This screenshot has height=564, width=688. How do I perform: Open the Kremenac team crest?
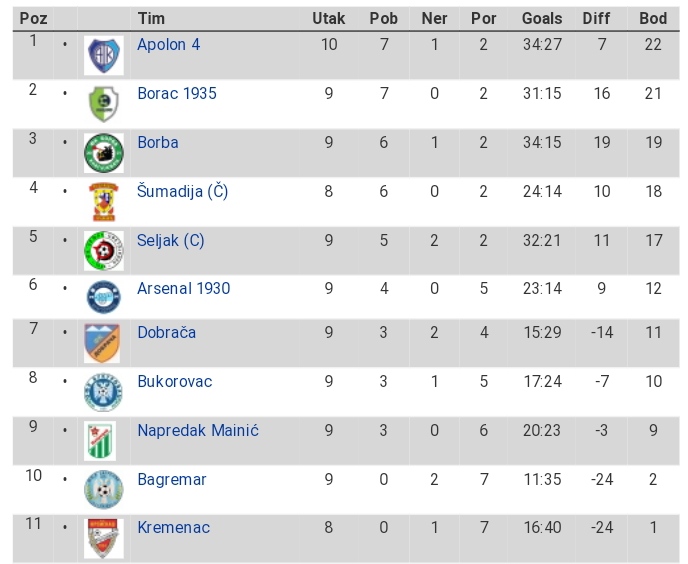coord(104,539)
